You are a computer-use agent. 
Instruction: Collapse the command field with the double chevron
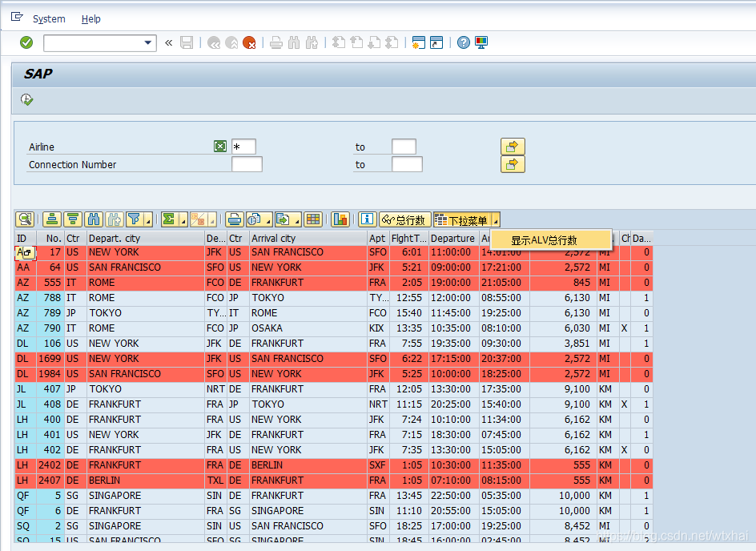(x=169, y=43)
